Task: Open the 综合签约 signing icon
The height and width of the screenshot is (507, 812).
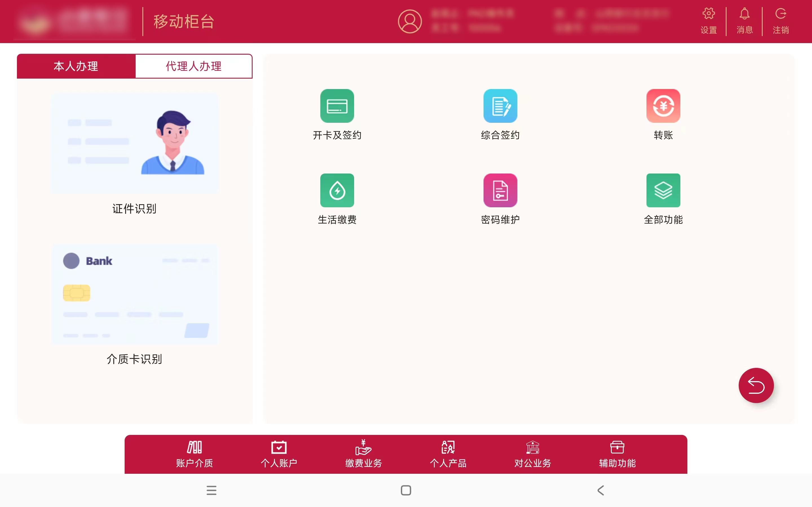Action: (x=500, y=106)
